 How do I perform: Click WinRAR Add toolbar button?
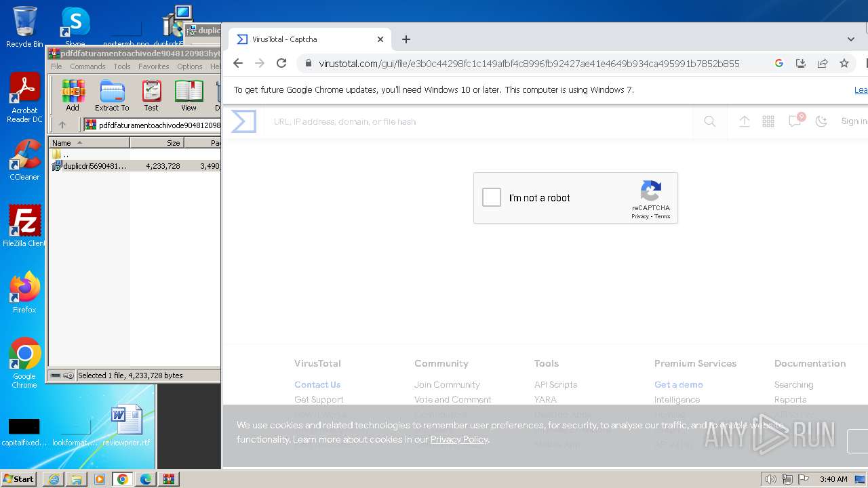tap(73, 96)
